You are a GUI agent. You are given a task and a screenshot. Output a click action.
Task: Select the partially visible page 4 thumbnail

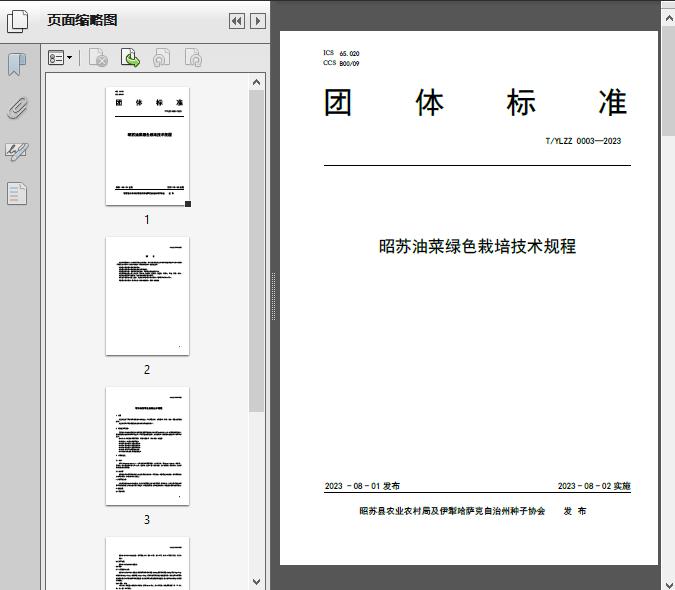click(147, 563)
